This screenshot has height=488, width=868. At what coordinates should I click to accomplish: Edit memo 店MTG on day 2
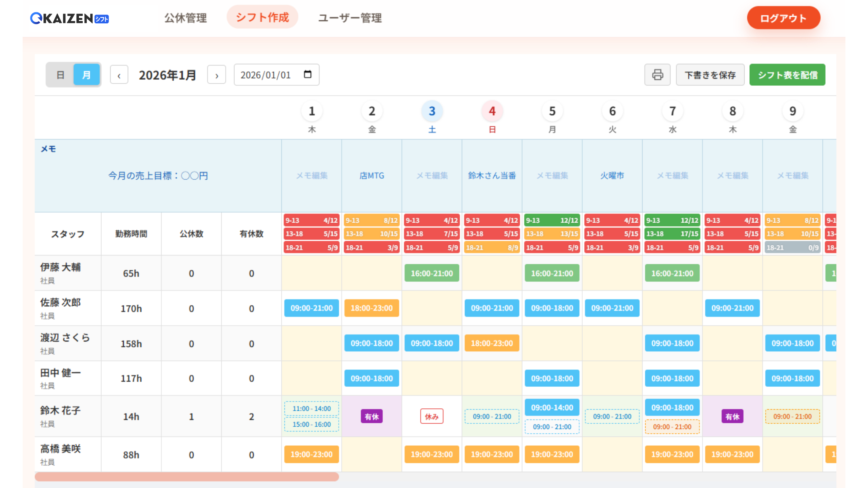point(372,176)
